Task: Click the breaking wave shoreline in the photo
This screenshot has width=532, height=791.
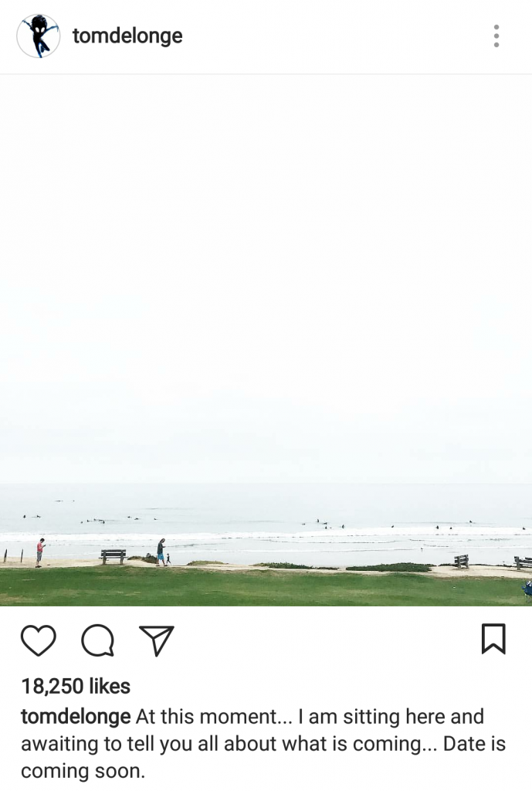Action: [266, 535]
